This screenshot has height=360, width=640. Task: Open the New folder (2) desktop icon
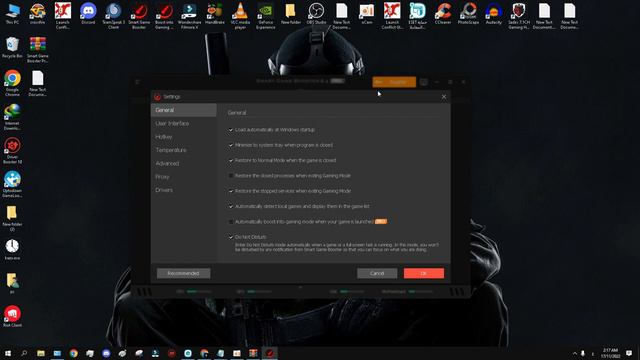click(12, 218)
